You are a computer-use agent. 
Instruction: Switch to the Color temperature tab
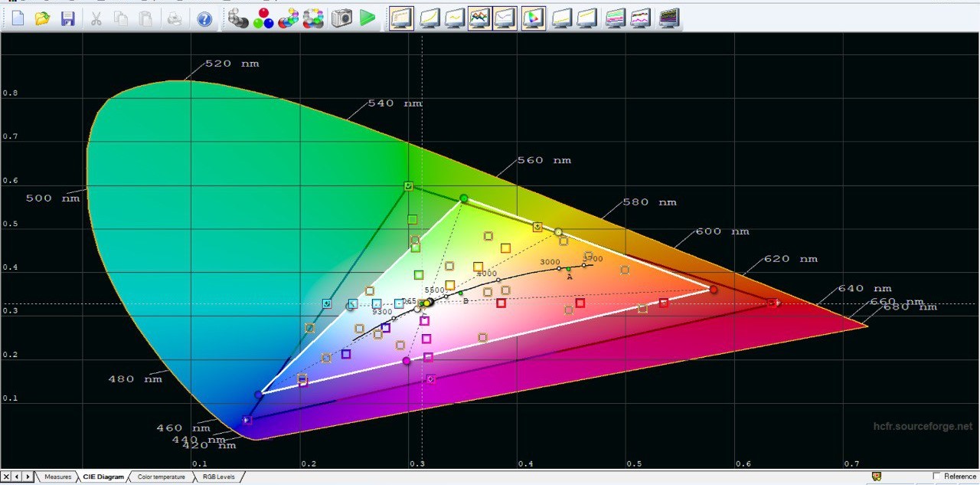(161, 477)
